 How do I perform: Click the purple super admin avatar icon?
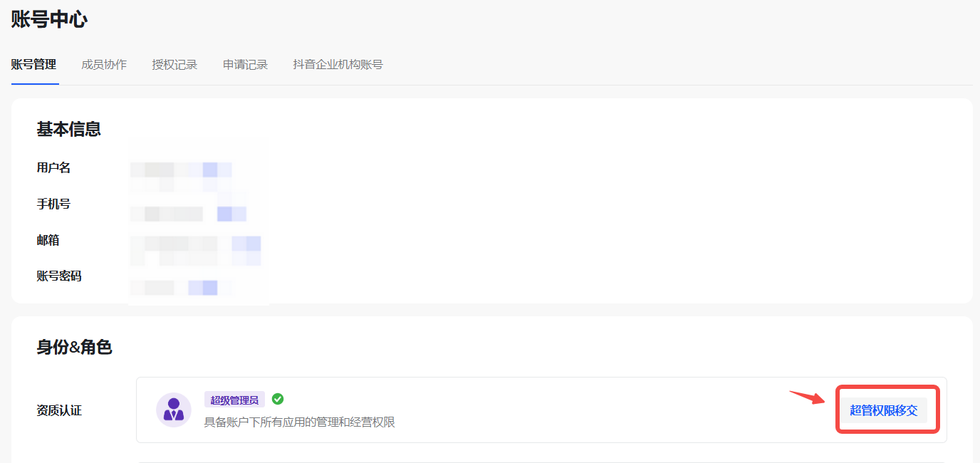(x=174, y=410)
